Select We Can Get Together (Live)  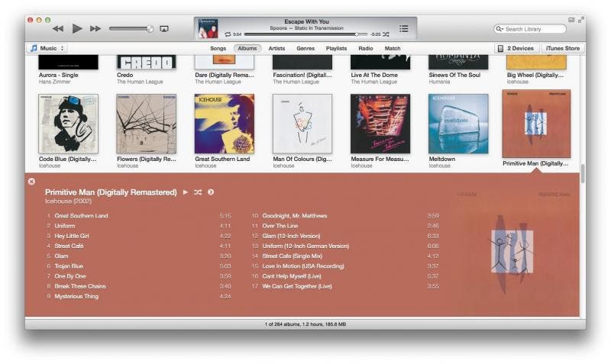click(345, 286)
